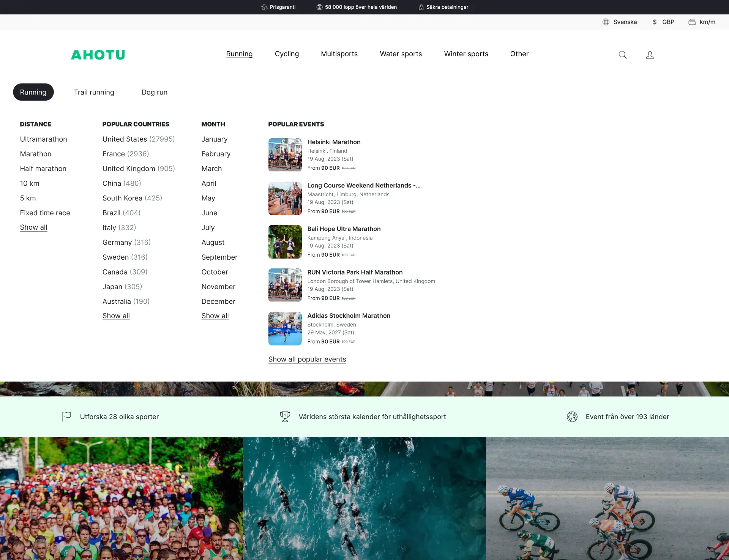Click the globe icon beside Svenska

[x=606, y=22]
